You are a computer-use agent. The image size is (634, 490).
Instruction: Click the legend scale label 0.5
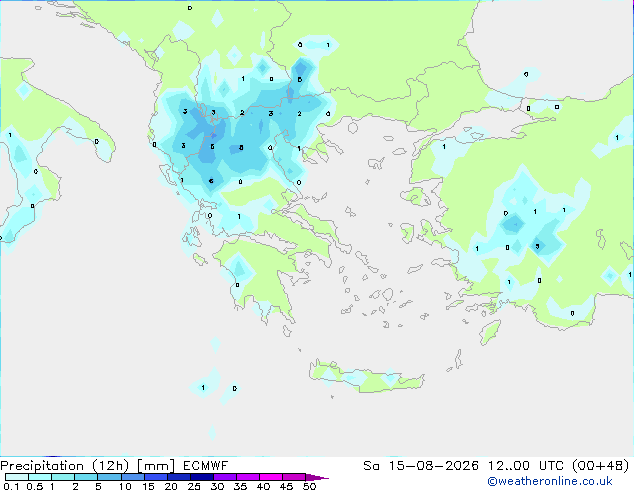(x=35, y=486)
